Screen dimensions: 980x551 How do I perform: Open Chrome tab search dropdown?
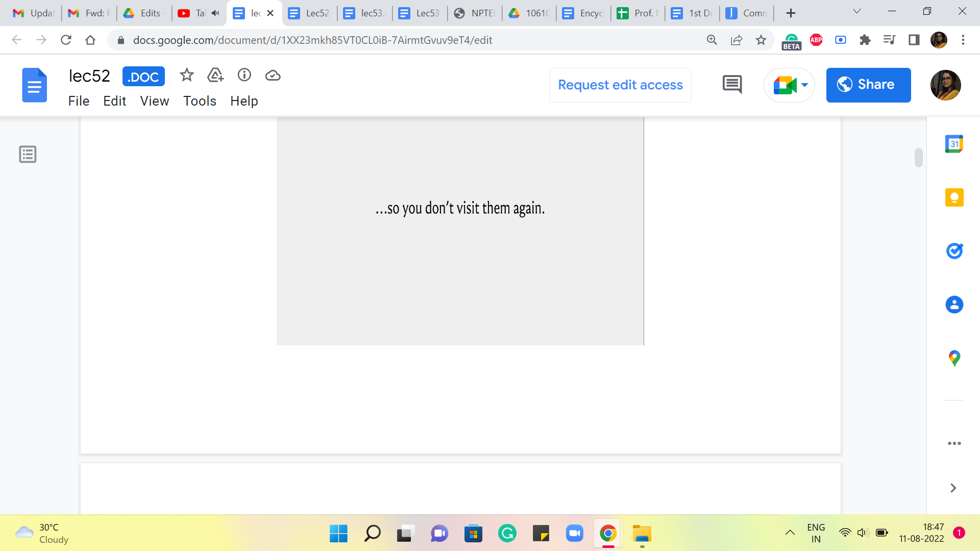(x=857, y=12)
